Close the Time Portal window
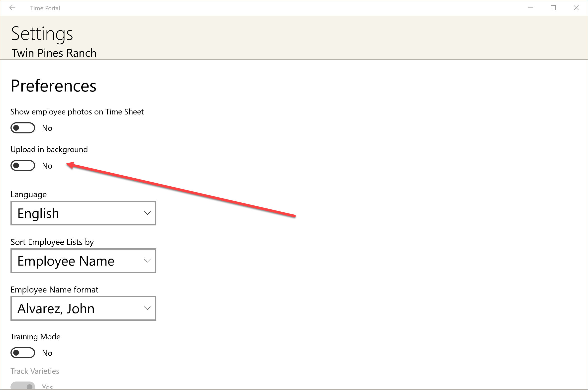The height and width of the screenshot is (390, 588). pyautogui.click(x=576, y=8)
